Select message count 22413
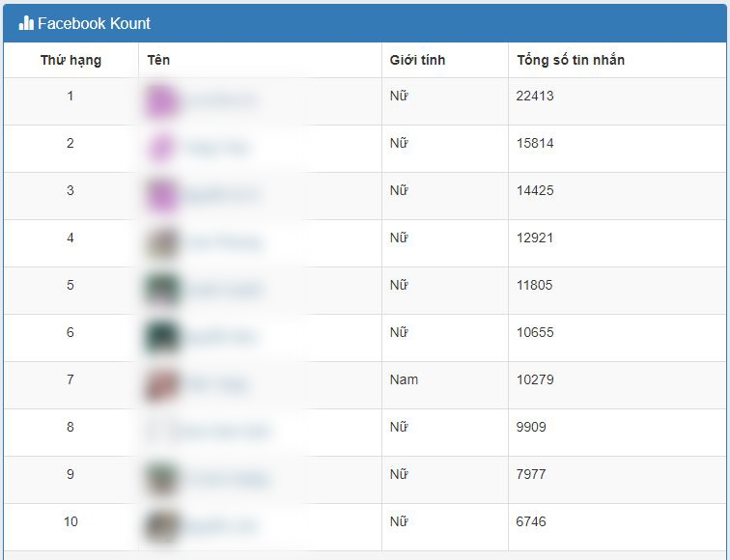Screen dimensions: 730x560 click(535, 96)
